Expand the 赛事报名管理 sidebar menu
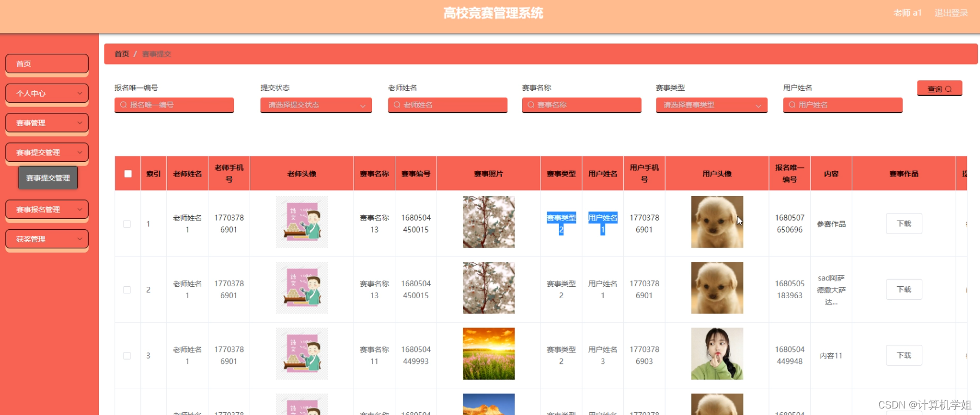Image resolution: width=980 pixels, height=415 pixels. coord(47,209)
